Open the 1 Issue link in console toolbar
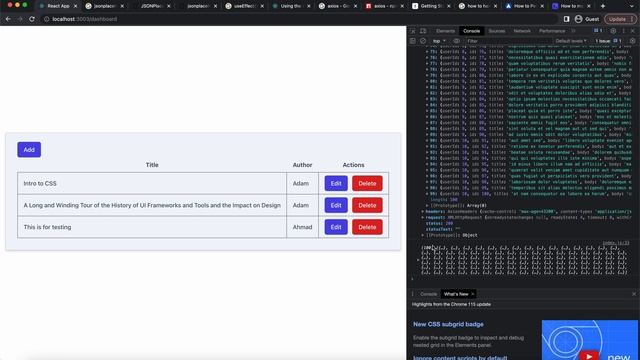The height and width of the screenshot is (360, 640). (608, 41)
